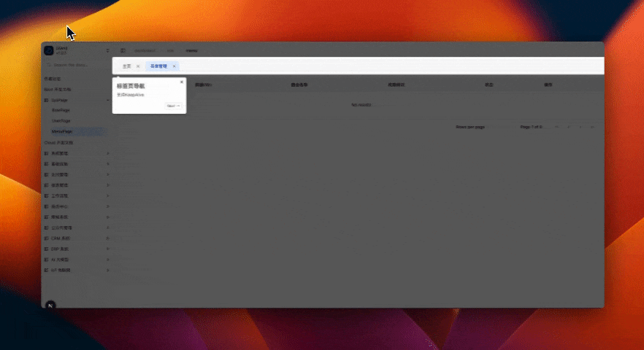Click the 支付管理 menu icon
644x350 pixels.
(x=47, y=175)
